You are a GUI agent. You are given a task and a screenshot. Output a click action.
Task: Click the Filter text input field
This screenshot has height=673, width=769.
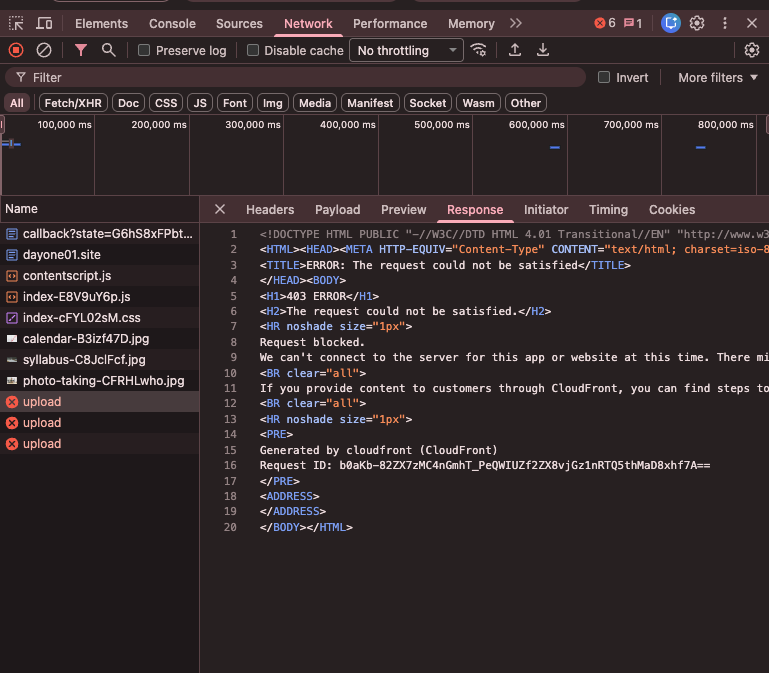pyautogui.click(x=300, y=77)
